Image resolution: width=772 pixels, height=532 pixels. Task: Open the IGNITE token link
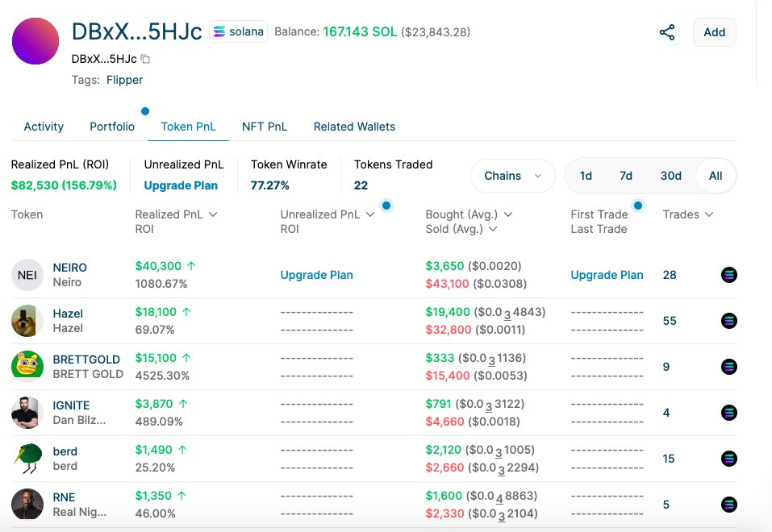tap(71, 405)
